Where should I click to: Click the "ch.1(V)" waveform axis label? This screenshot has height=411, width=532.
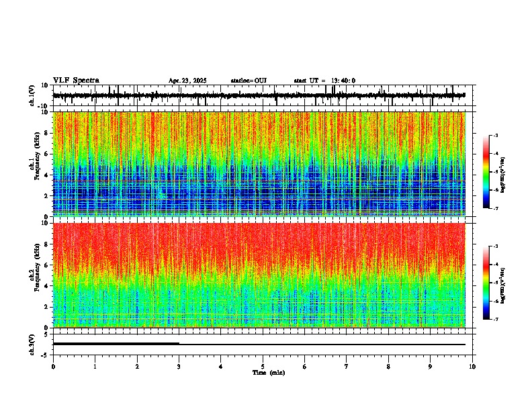[32, 95]
